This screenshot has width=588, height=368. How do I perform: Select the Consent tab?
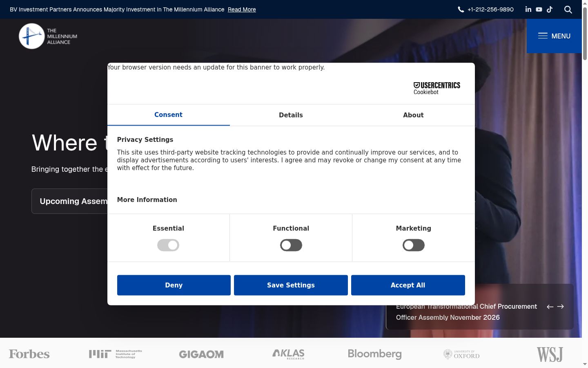pos(168,115)
